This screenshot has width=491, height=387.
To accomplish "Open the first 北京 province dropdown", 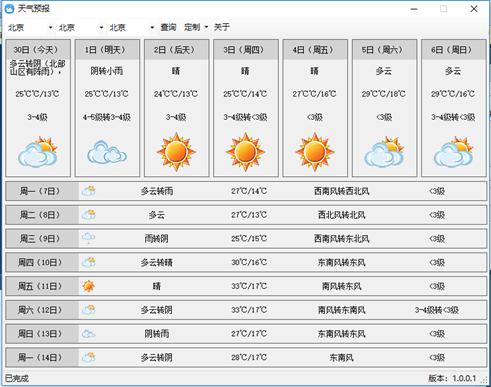I will pyautogui.click(x=51, y=27).
